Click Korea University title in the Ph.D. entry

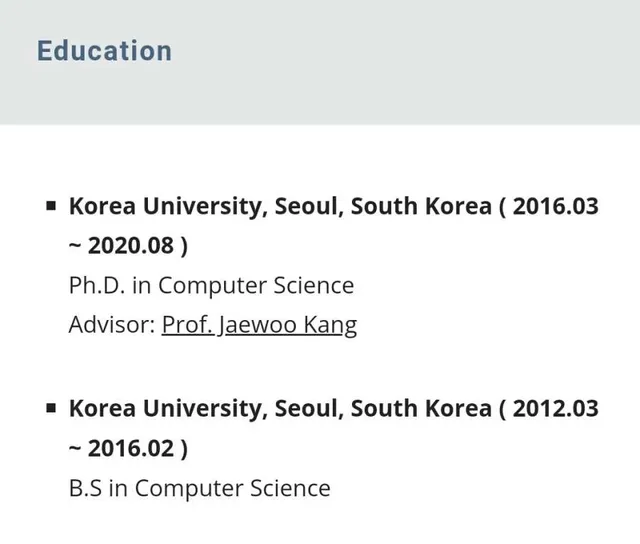click(x=165, y=207)
